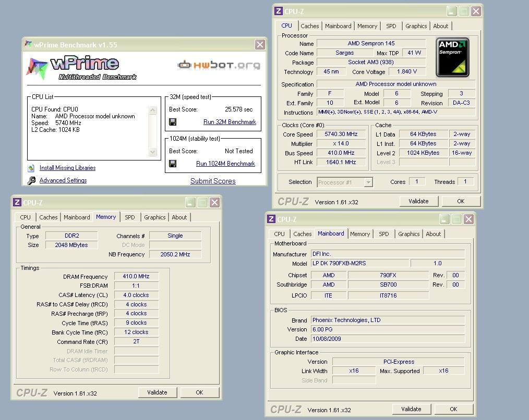529x420 pixels.
Task: Select Mainboard tab in Memory window
Action: tap(77, 217)
